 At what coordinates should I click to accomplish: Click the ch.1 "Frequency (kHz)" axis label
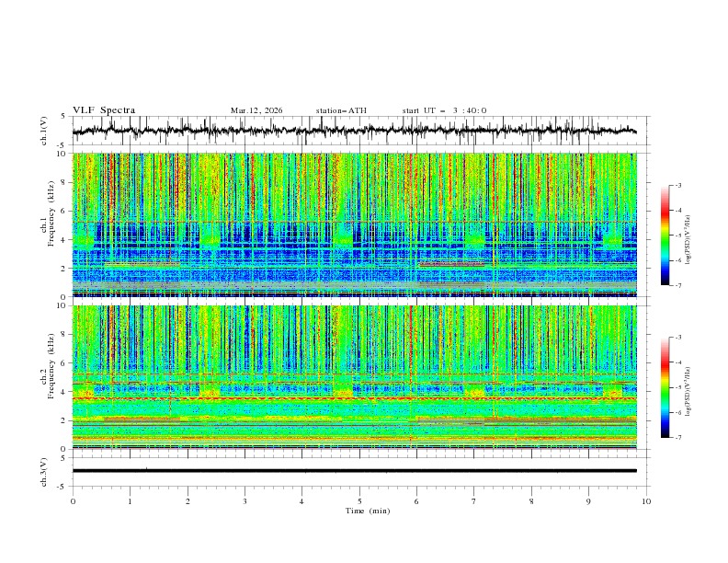tap(51, 213)
